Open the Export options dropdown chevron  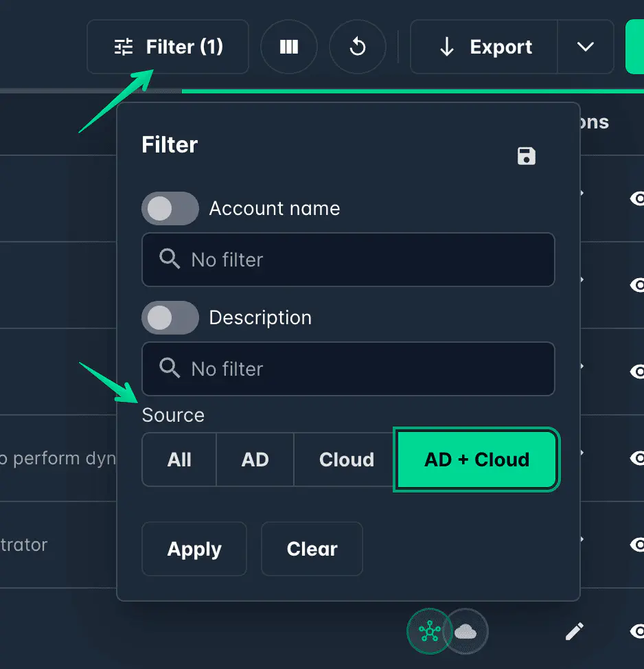[x=586, y=47]
